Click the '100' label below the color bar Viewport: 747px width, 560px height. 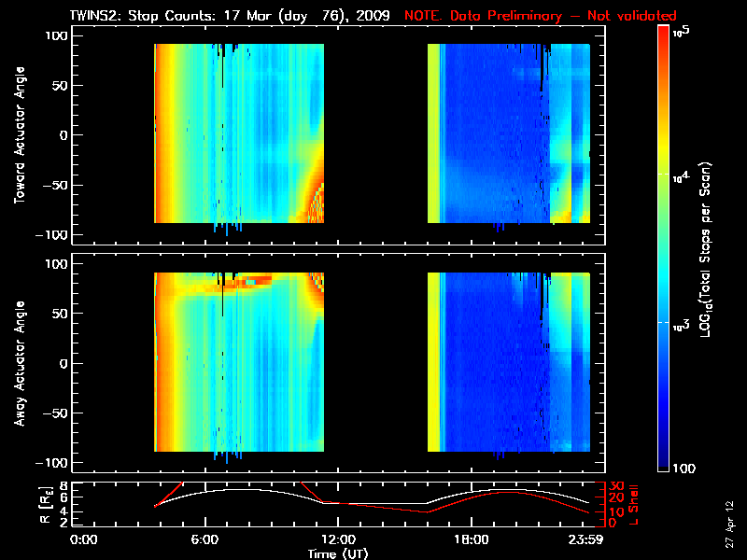click(x=684, y=469)
